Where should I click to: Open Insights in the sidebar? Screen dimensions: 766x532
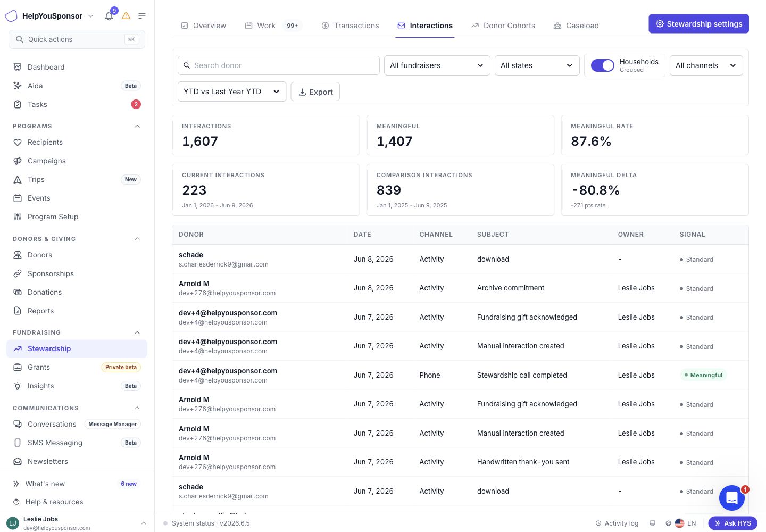coord(77,386)
